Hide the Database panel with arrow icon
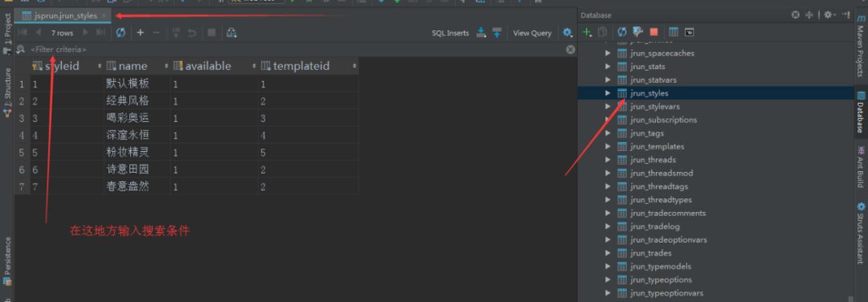868x302 pixels. (846, 15)
